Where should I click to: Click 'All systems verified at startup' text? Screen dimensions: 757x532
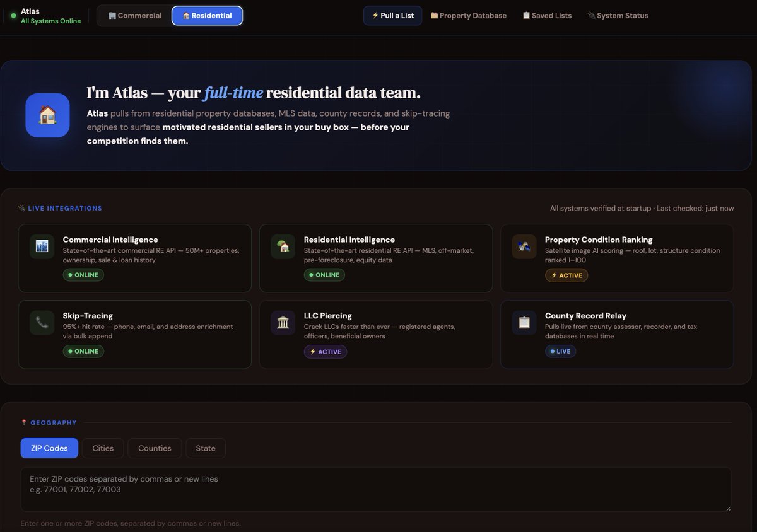[642, 208]
